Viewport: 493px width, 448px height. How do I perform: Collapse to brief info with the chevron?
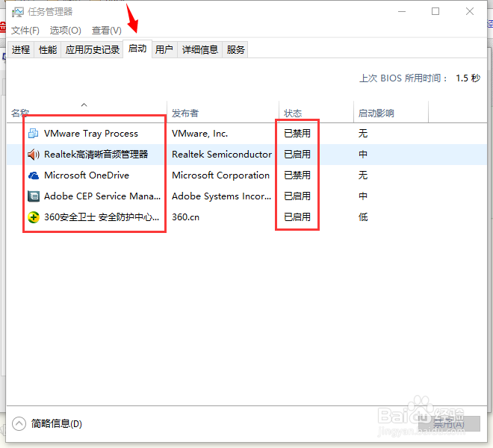tap(19, 423)
